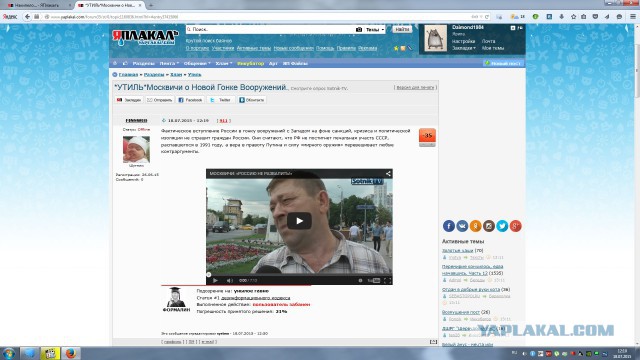This screenshot has height=360, width=640.
Task: Click the Instagram round social icon
Action: 489,226
